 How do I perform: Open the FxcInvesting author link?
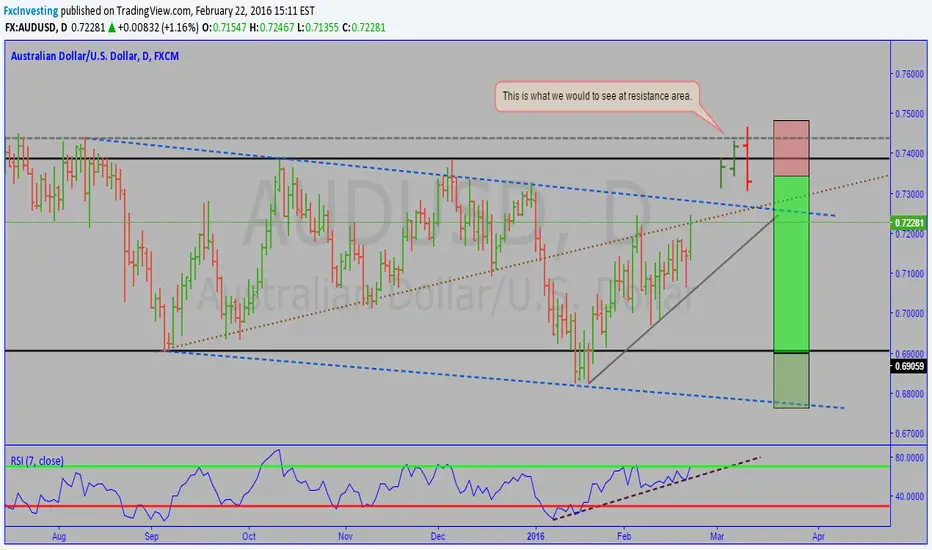[31, 11]
